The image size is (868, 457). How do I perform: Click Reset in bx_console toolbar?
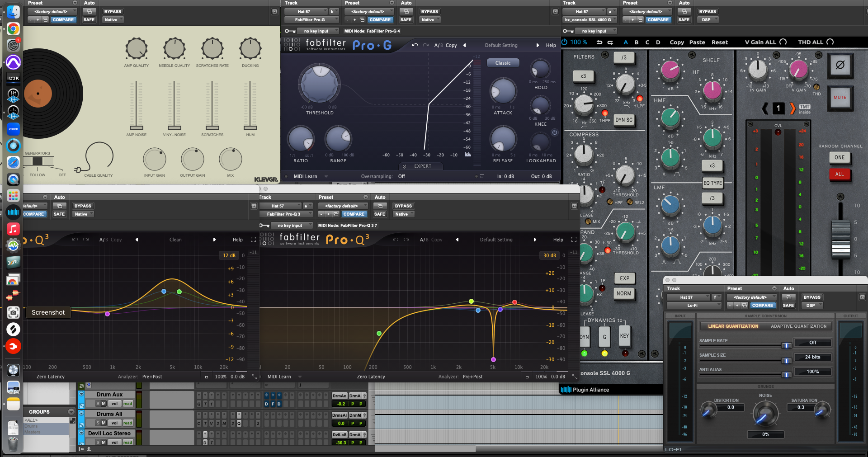pos(720,42)
